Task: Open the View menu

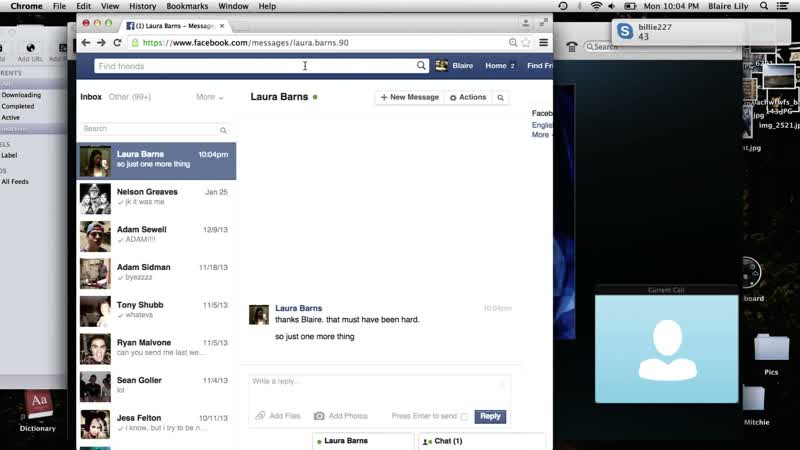Action: point(110,6)
